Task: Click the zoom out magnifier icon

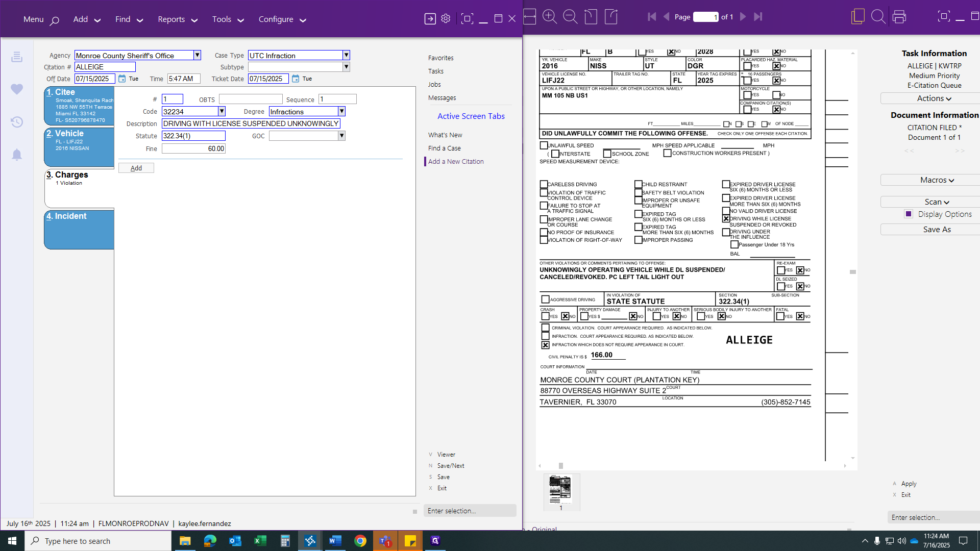Action: coord(570,17)
